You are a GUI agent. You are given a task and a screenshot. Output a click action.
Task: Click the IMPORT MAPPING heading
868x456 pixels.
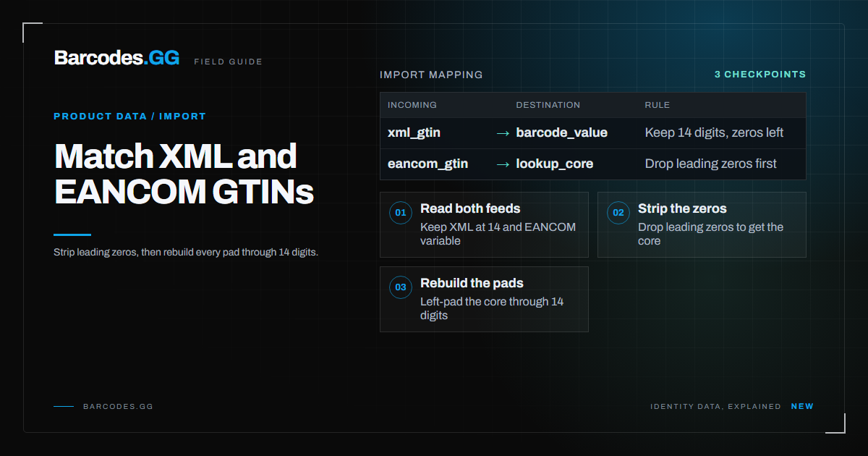[431, 75]
